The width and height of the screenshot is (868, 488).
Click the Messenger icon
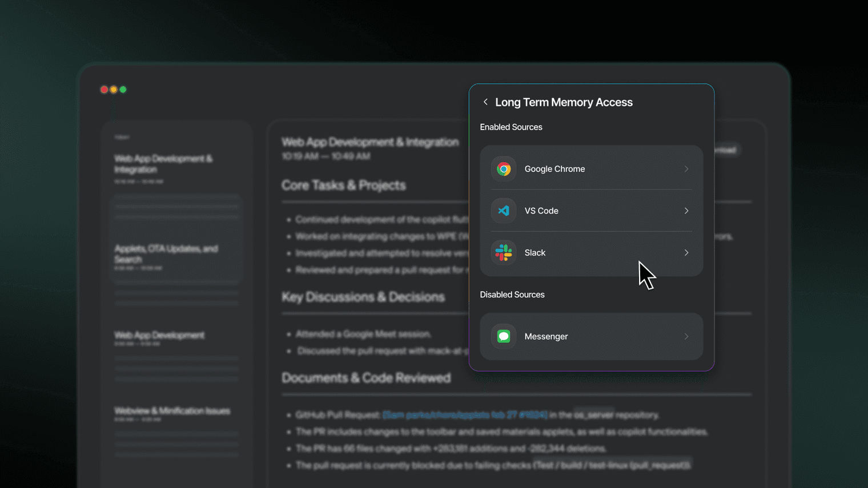[504, 336]
